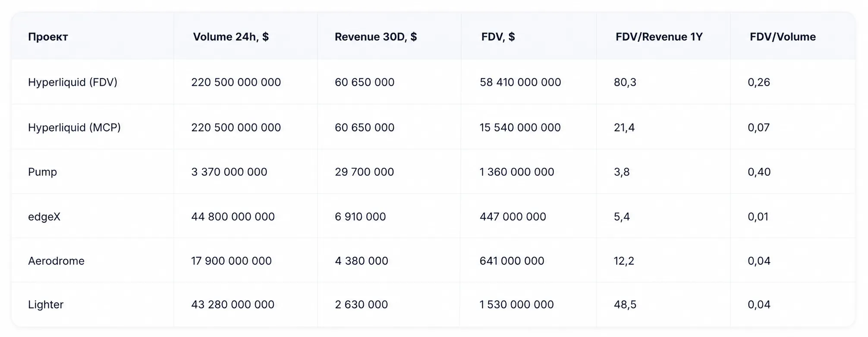
Task: Click the FDV/Revenue value 3,8
Action: pyautogui.click(x=622, y=172)
